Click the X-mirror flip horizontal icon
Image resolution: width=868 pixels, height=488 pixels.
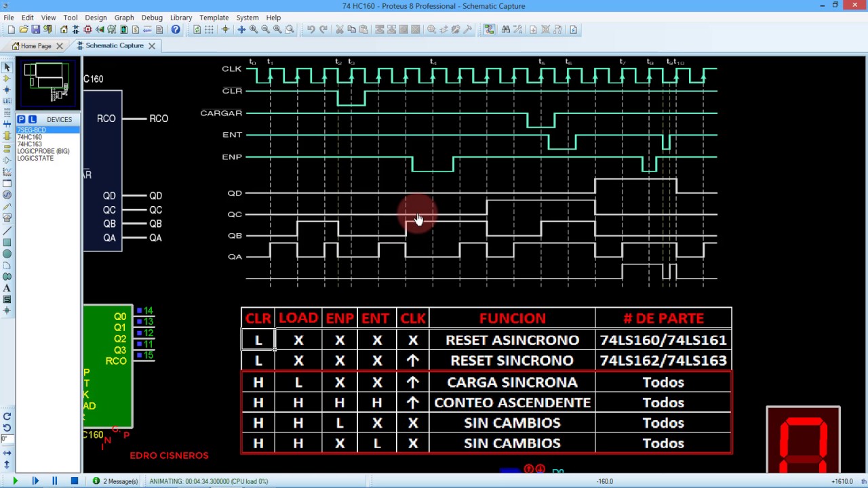coord(7,453)
